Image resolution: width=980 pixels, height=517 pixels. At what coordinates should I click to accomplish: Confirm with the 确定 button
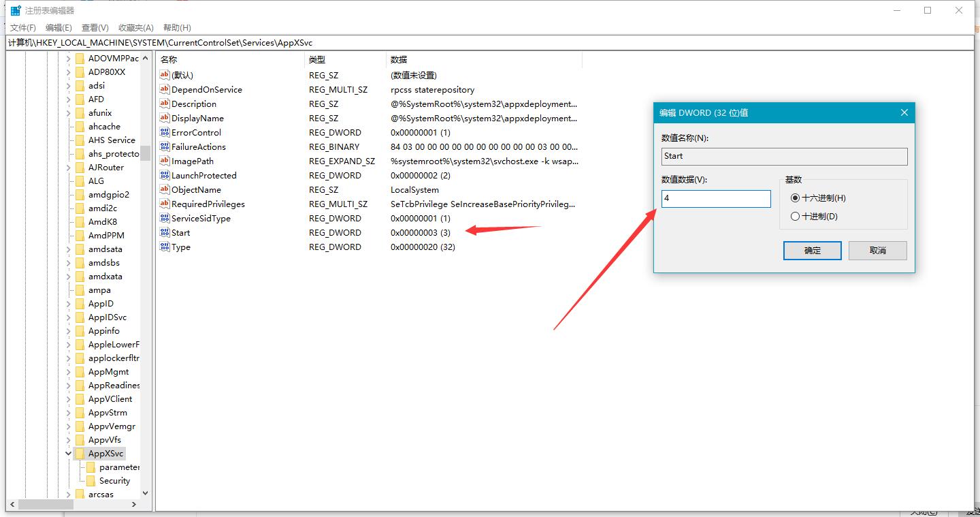813,251
